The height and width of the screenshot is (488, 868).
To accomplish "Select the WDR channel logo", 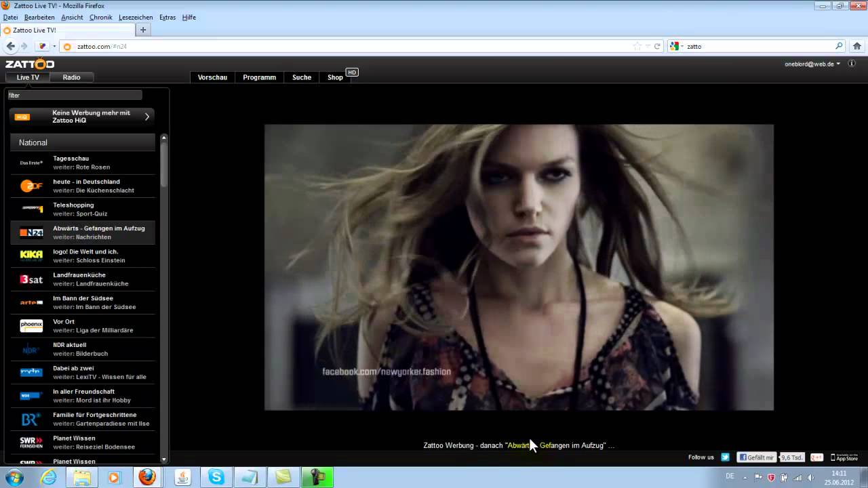I will pos(31,396).
